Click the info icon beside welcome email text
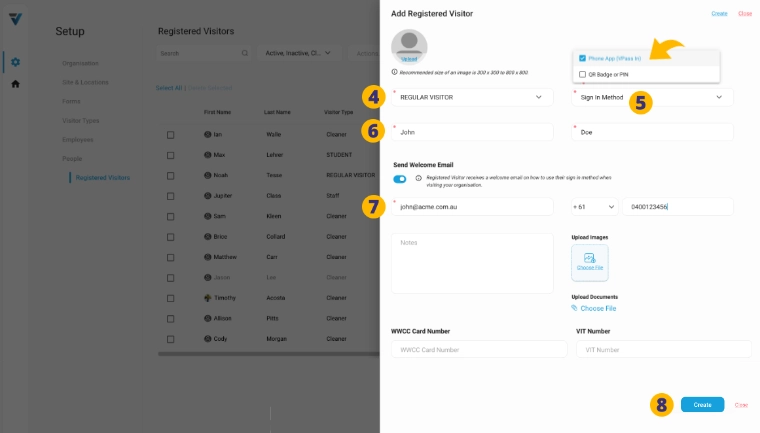The image size is (760, 433). click(x=418, y=178)
